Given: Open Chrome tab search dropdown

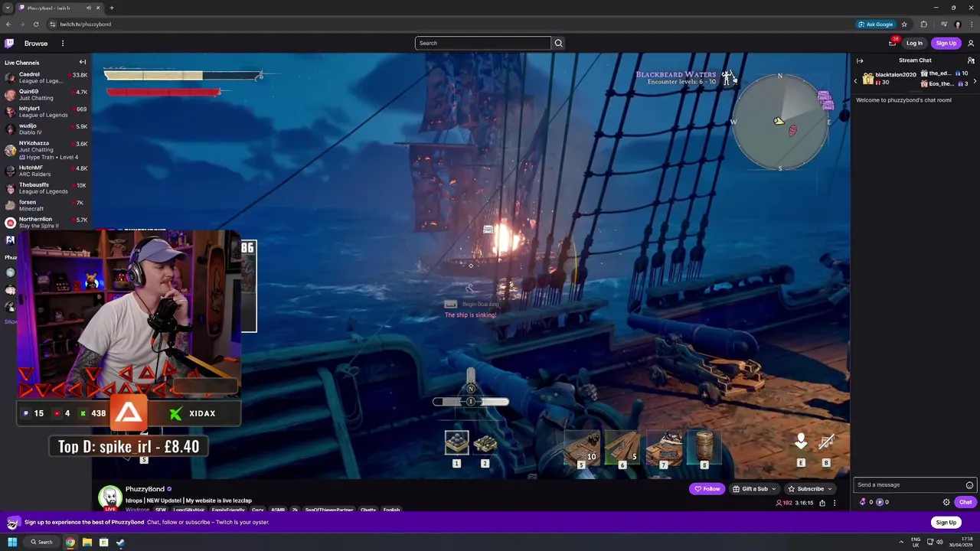Looking at the screenshot, I should 8,8.
